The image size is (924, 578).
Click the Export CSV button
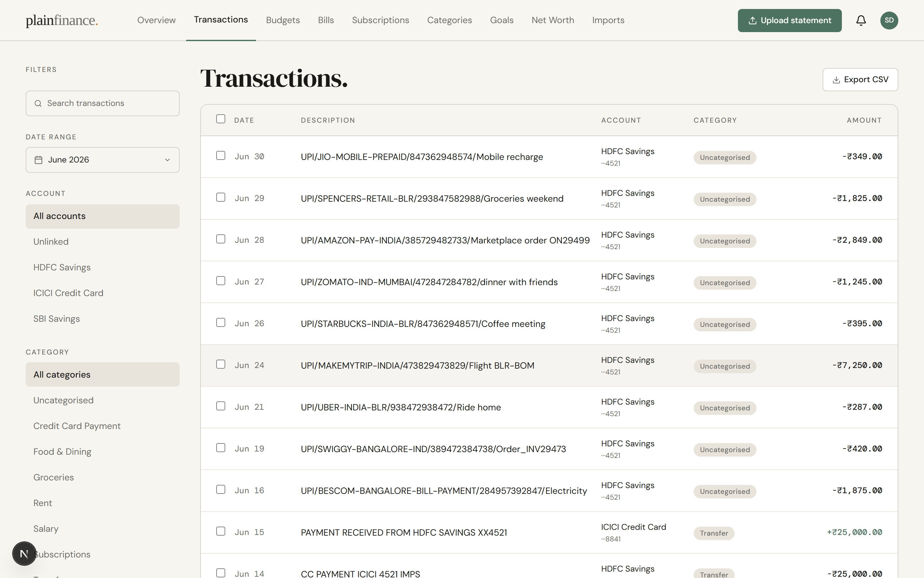[860, 80]
